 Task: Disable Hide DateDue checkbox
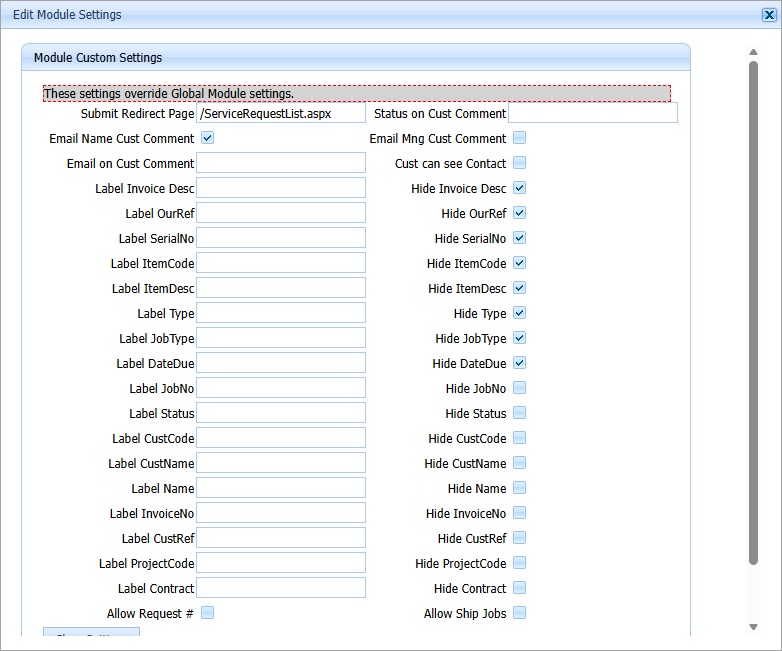(x=520, y=363)
